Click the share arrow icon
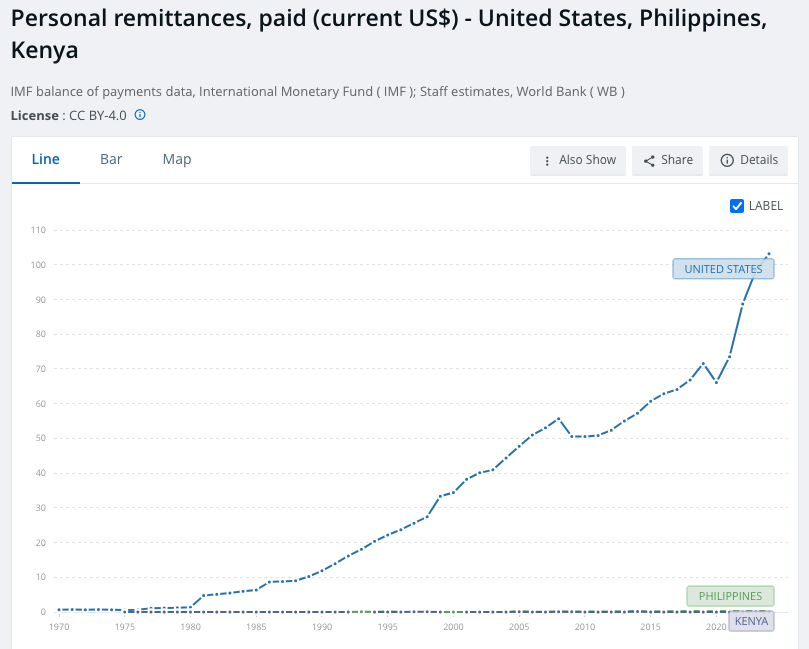809x649 pixels. [649, 161]
